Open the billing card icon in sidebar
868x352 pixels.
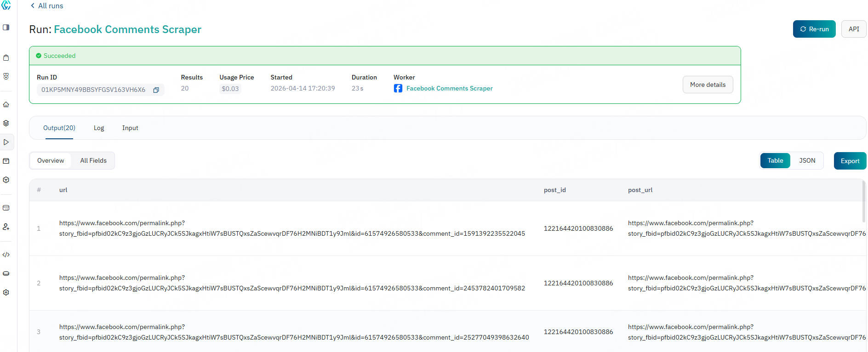(x=6, y=208)
